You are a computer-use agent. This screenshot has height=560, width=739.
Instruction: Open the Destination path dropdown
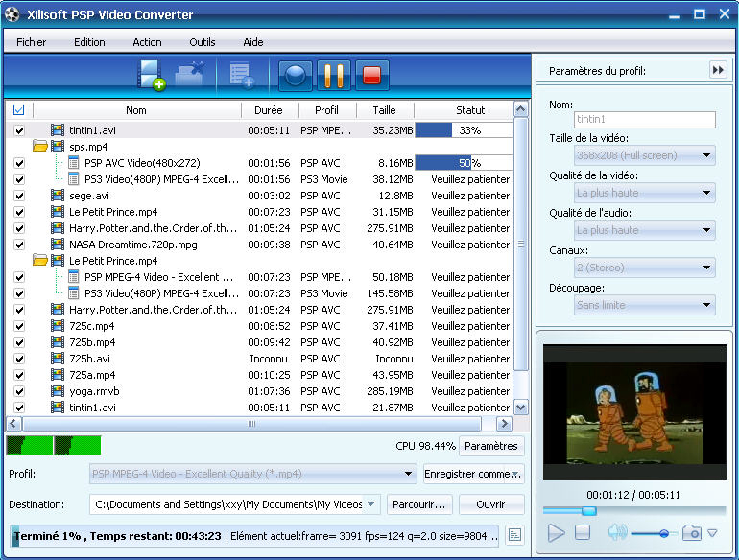click(x=371, y=504)
